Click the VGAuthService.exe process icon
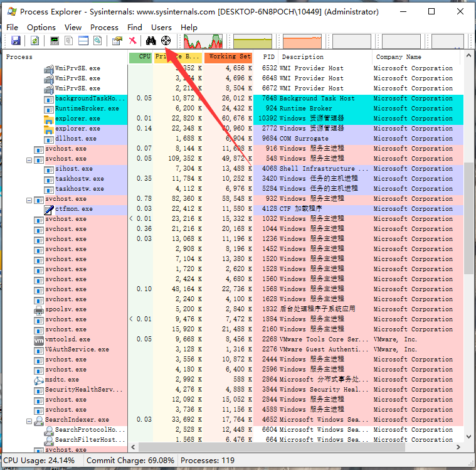Screen dimensions: 476x470 (39, 350)
